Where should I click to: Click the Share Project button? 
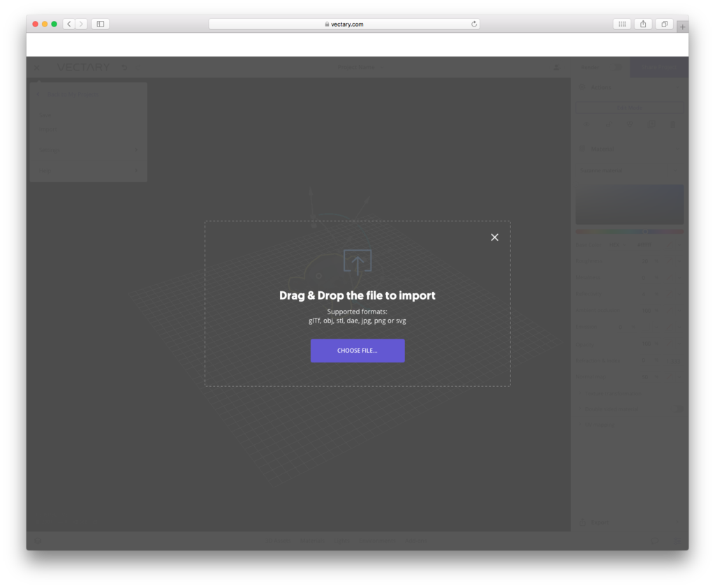coord(659,67)
